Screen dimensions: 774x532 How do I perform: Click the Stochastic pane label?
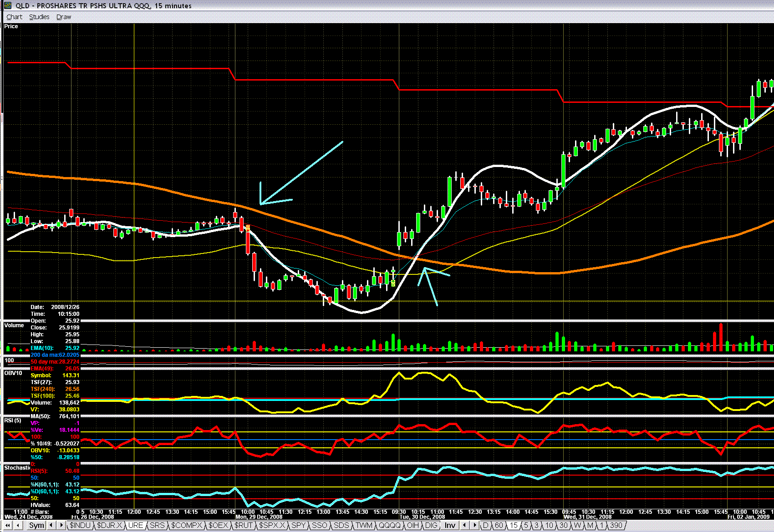(17, 468)
